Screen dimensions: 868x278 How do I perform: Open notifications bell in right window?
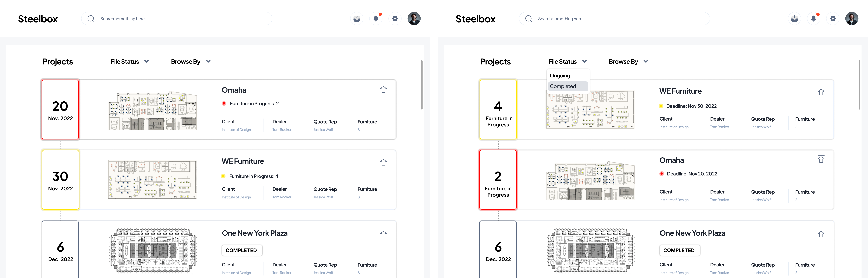(813, 19)
